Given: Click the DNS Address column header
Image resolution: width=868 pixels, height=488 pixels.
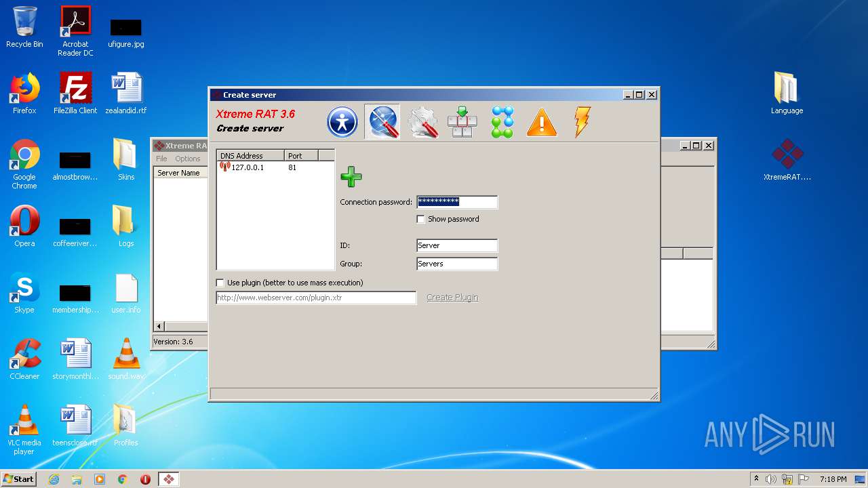Looking at the screenshot, I should [x=250, y=156].
